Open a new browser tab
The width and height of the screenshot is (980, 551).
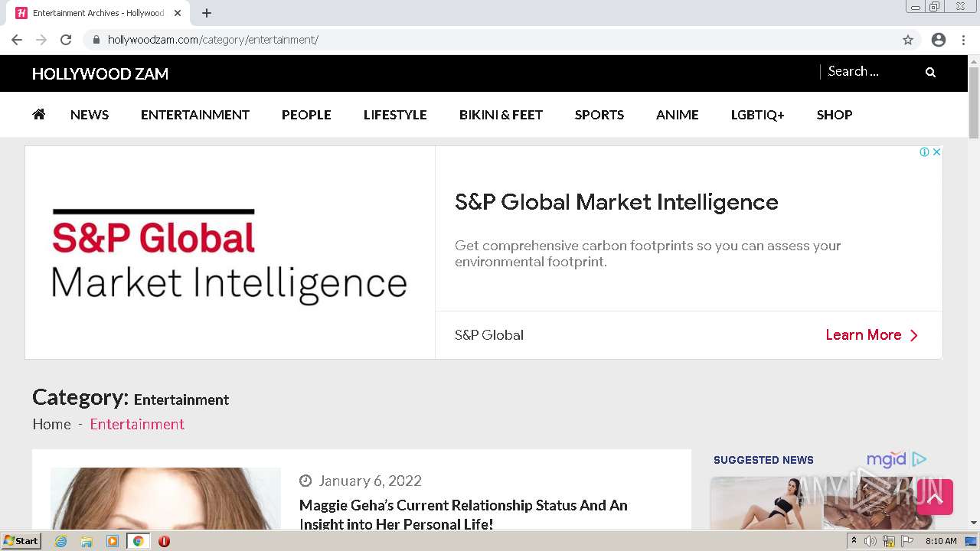(x=207, y=13)
